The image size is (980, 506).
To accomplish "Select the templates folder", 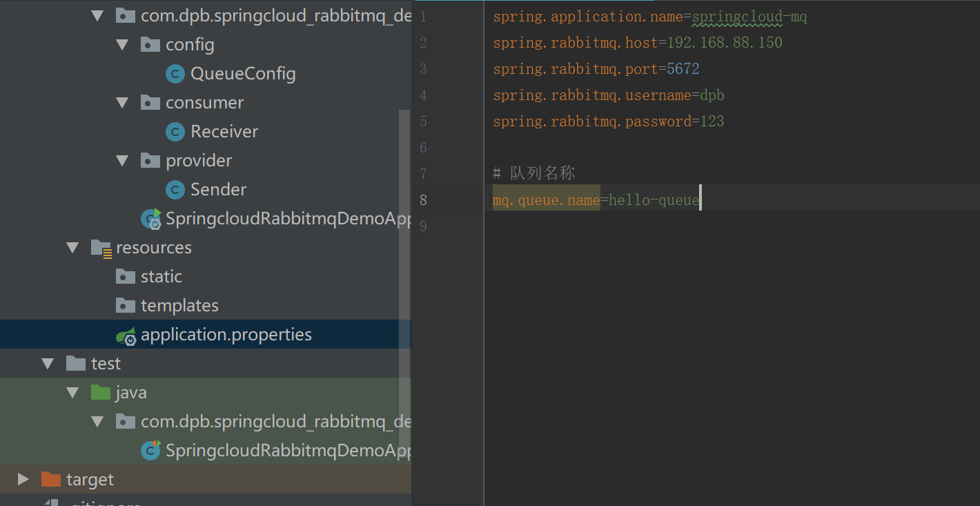I will click(x=179, y=306).
